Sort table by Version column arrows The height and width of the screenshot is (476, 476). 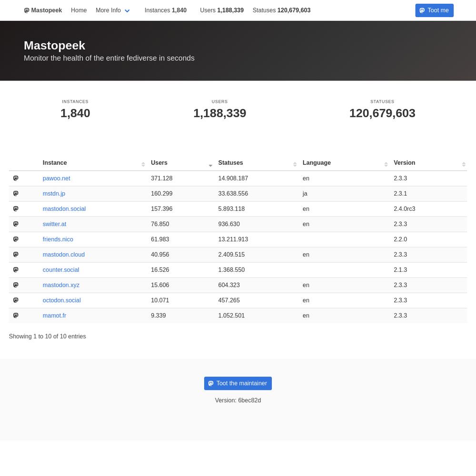pos(464,164)
